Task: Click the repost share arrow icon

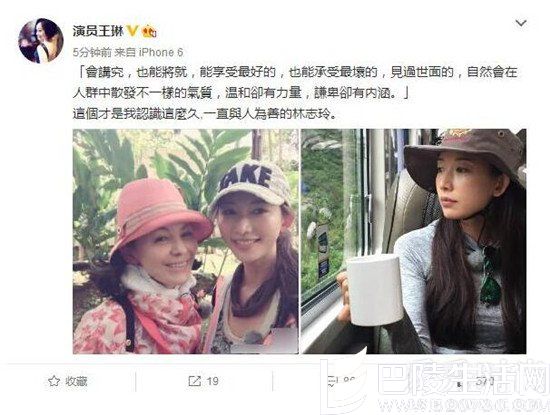Action: tap(194, 381)
